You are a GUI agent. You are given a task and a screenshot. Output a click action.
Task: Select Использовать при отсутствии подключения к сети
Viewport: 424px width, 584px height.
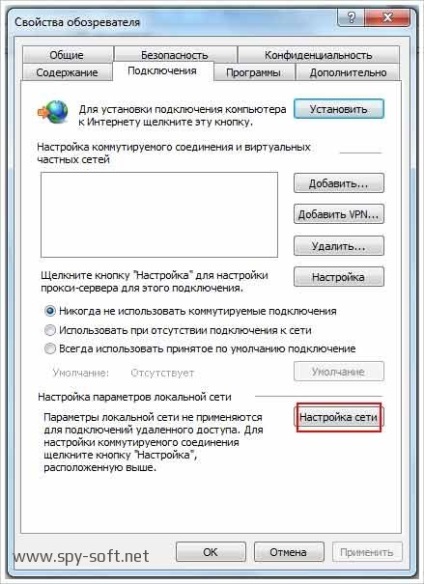(50, 330)
